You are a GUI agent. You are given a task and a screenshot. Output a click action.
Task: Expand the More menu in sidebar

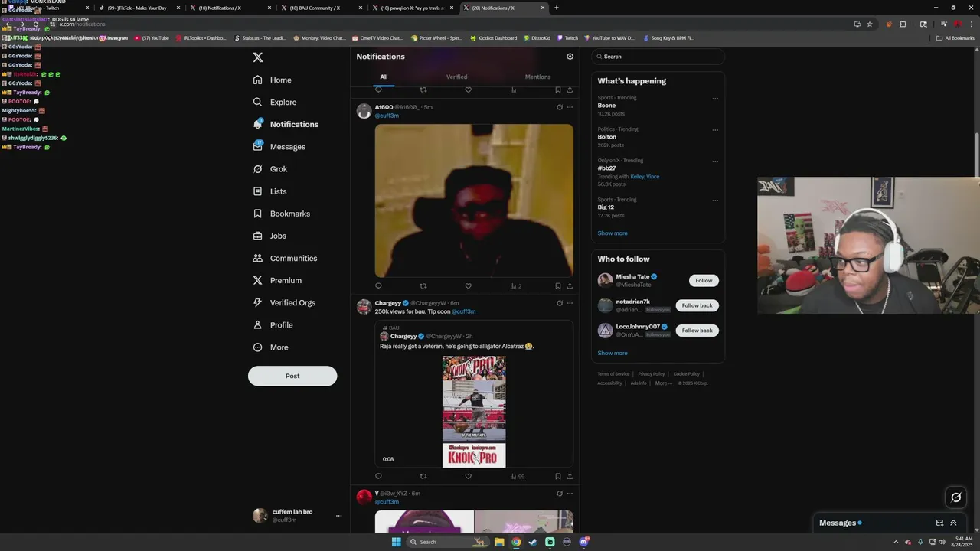(271, 347)
